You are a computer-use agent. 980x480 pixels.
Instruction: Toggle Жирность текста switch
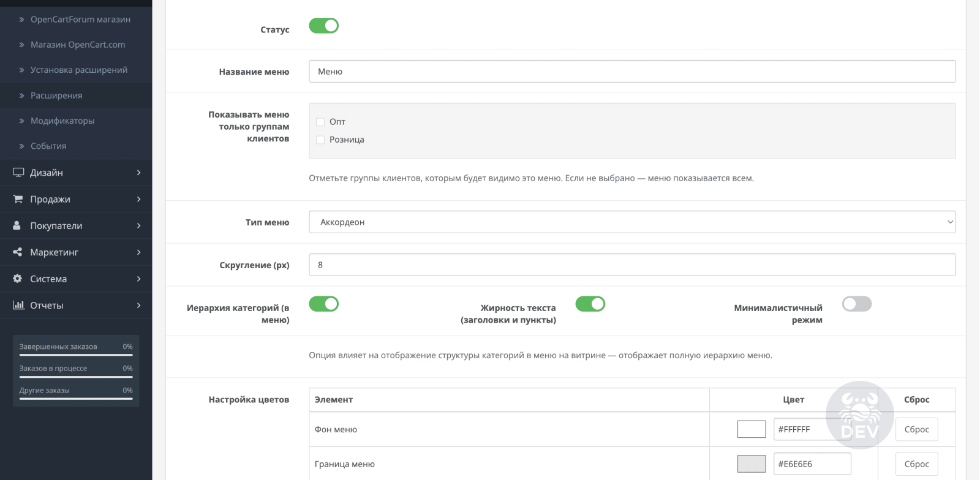click(x=590, y=304)
